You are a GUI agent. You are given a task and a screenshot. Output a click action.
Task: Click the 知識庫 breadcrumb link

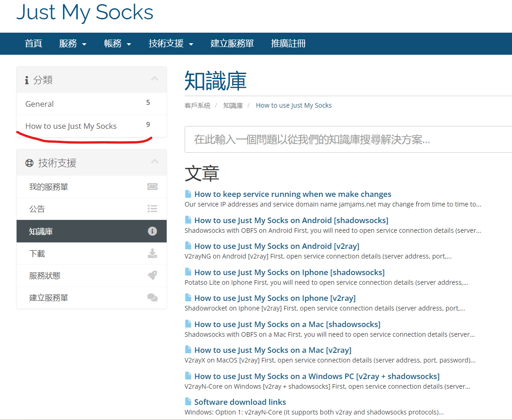(233, 105)
